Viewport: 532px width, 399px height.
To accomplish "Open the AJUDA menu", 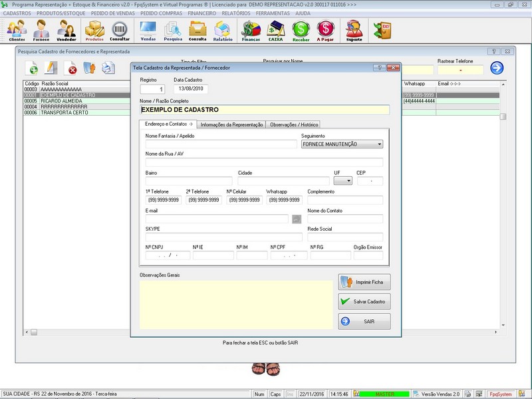I will pyautogui.click(x=303, y=13).
